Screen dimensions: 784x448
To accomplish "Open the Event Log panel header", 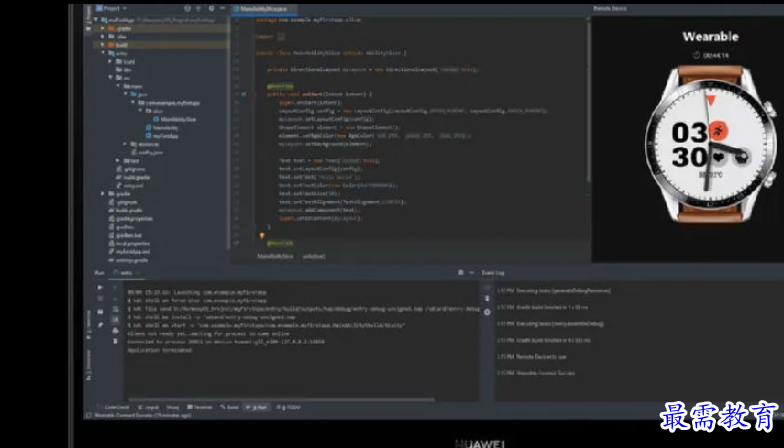I will point(493,272).
